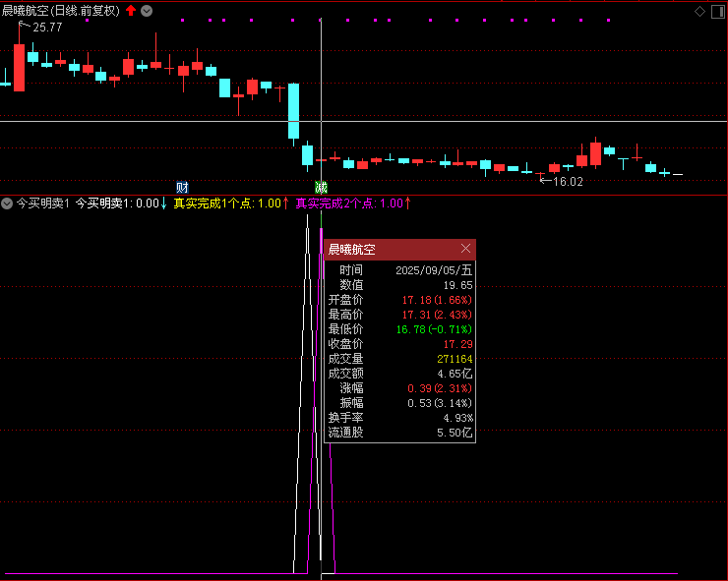Click the chart title 晨曦航空(日线.前复权)
The height and width of the screenshot is (581, 728).
60,11
